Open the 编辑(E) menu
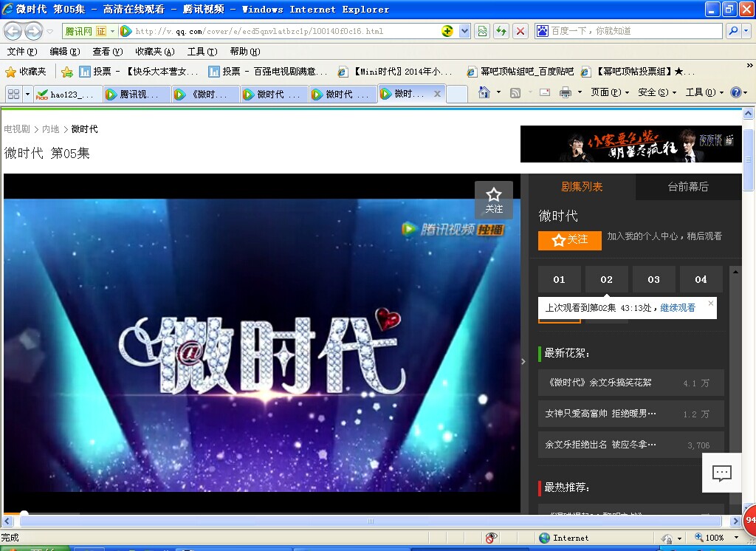 (x=65, y=51)
